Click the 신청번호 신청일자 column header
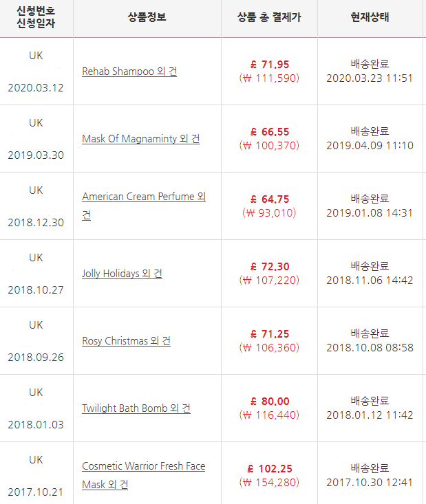Screen dimensions: 426x504 [36, 17]
